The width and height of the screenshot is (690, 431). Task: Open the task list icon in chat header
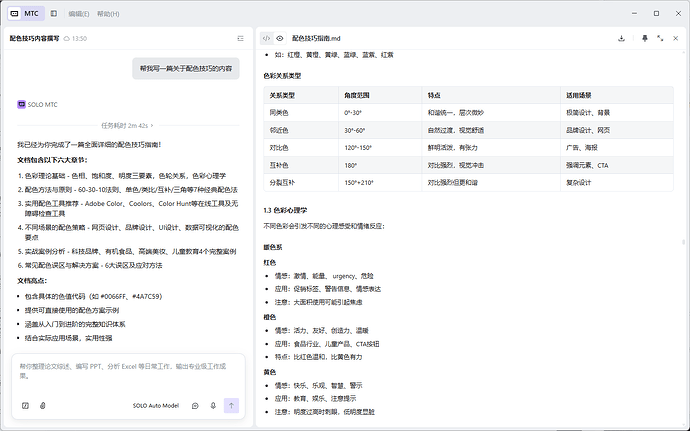coord(240,39)
